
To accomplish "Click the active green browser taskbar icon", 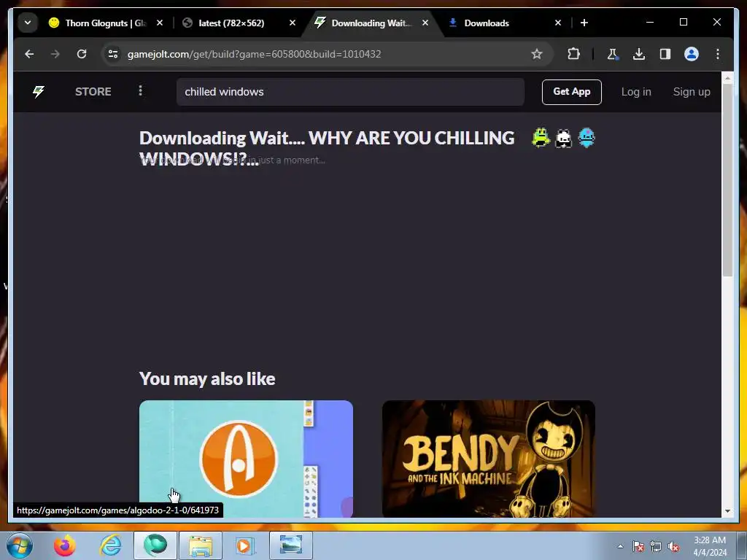I will (x=155, y=545).
